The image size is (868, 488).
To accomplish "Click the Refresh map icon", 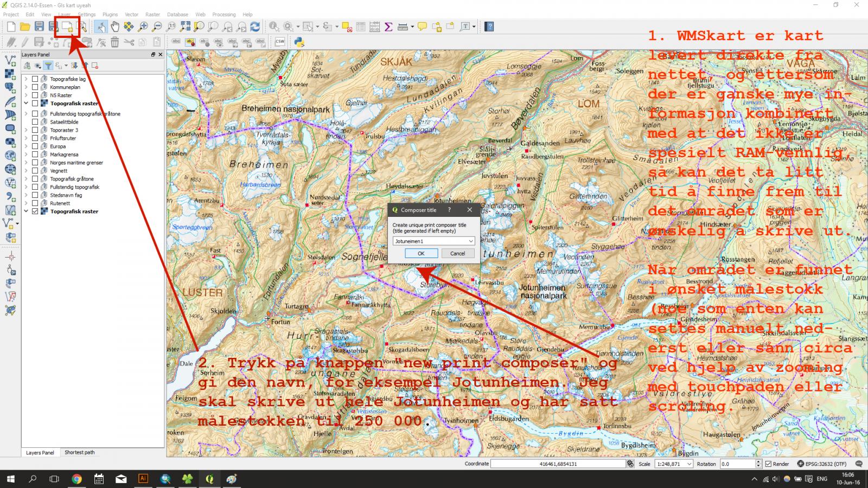I will click(255, 27).
